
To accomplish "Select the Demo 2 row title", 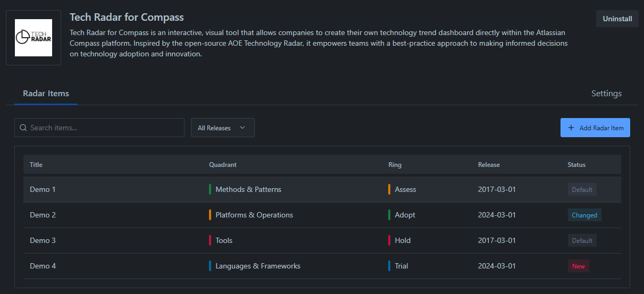I will pyautogui.click(x=43, y=215).
